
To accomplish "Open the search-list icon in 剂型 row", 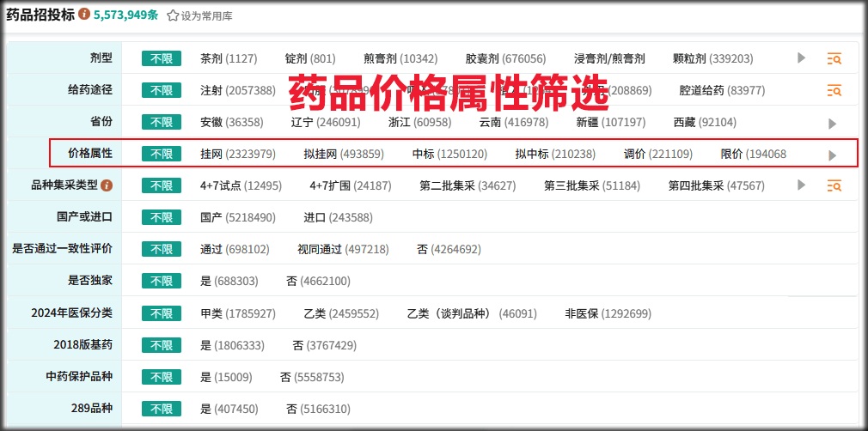I will point(834,58).
